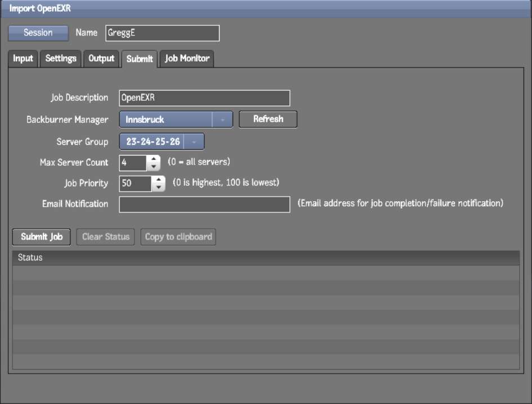Click Copy to clipboard button
The width and height of the screenshot is (532, 404).
pyautogui.click(x=178, y=237)
